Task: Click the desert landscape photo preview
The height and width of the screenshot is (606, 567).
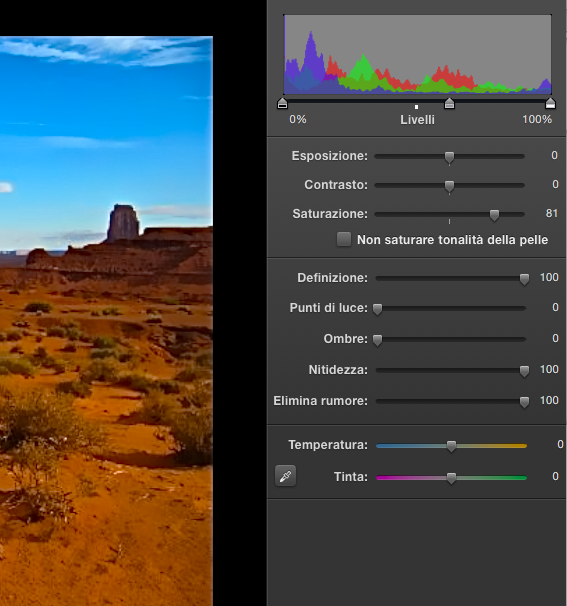Action: coord(106,321)
